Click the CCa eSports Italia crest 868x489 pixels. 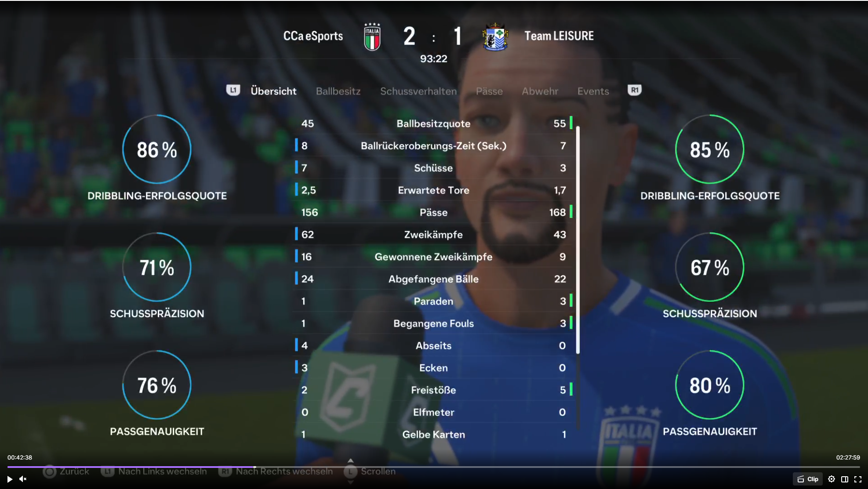(372, 36)
